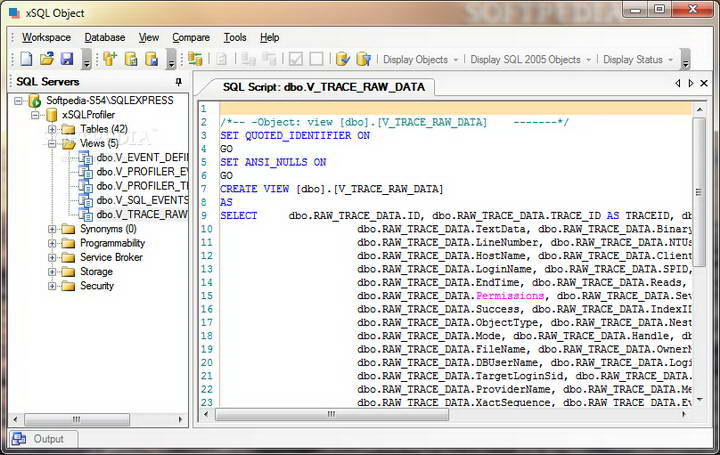Click the Output panel icon at bottom
This screenshot has height=455, width=720.
19,439
